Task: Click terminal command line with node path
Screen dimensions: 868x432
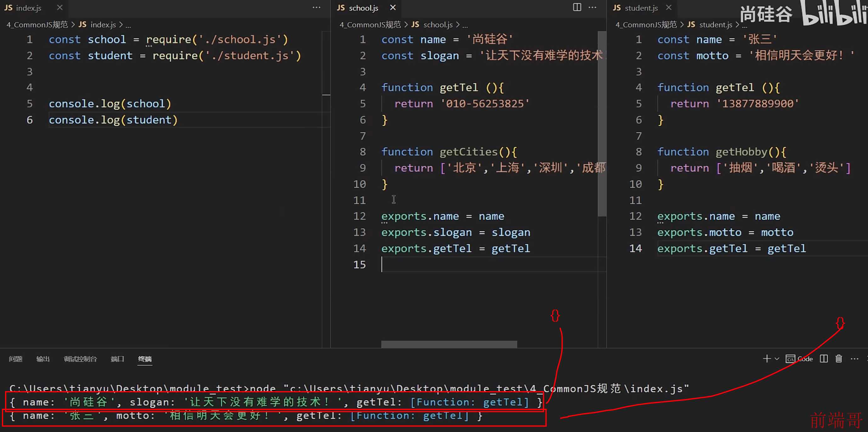Action: (x=349, y=389)
